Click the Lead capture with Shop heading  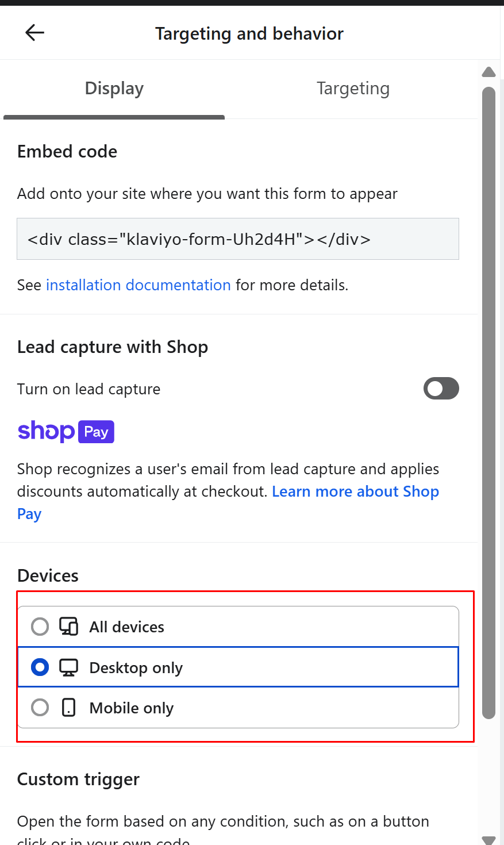[113, 347]
